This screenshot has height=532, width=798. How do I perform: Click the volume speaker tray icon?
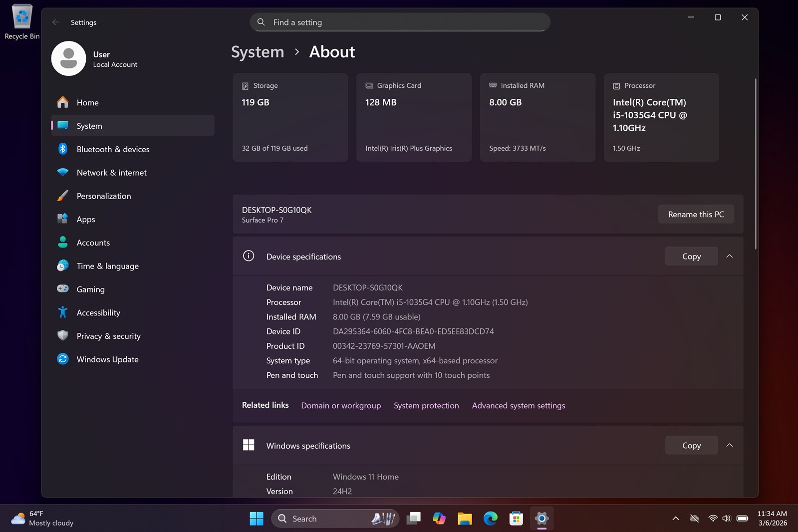pyautogui.click(x=726, y=519)
